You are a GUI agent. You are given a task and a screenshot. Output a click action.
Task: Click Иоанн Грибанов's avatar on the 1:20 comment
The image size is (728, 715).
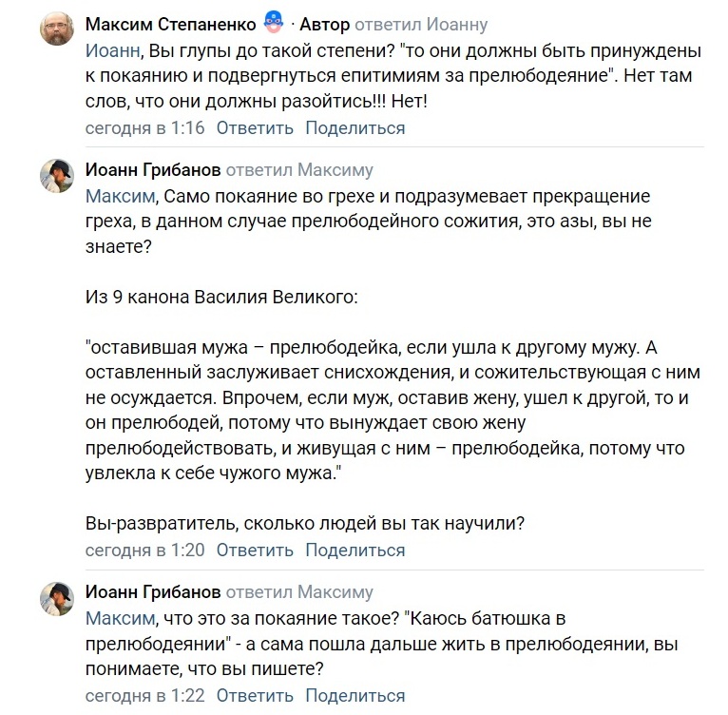(x=57, y=175)
